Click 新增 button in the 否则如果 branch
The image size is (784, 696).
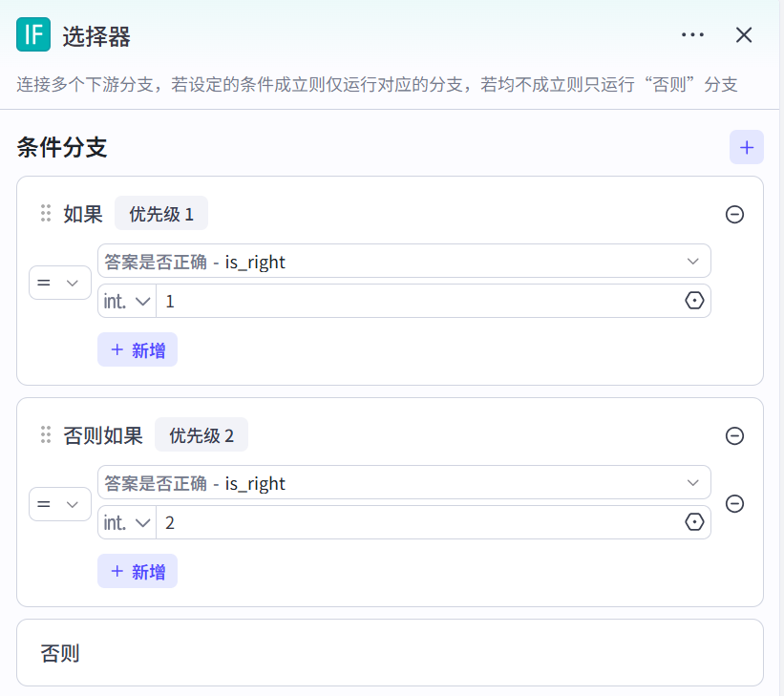tap(138, 572)
